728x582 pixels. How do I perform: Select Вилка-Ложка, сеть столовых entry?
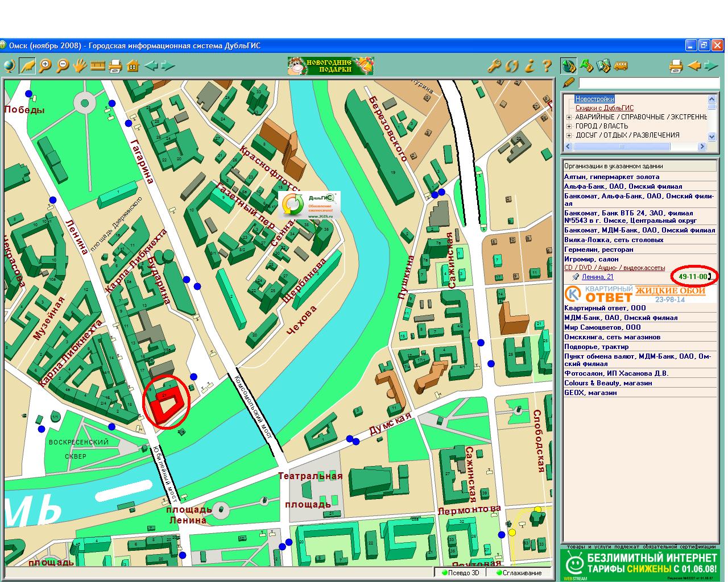point(640,240)
